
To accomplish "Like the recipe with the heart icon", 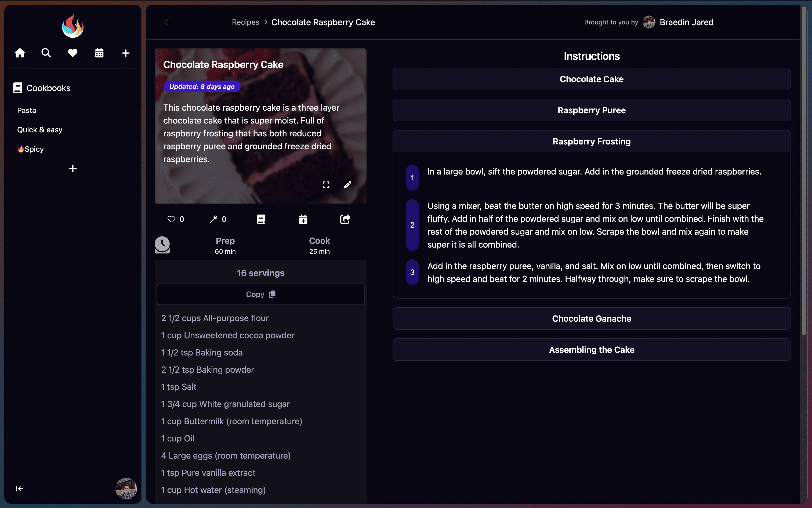I will click(x=171, y=219).
